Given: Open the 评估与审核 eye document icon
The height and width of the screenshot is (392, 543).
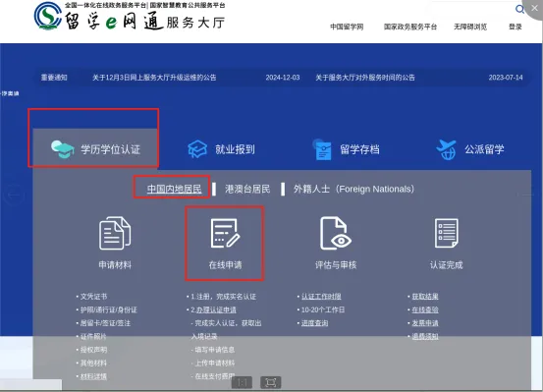Looking at the screenshot, I should point(336,233).
